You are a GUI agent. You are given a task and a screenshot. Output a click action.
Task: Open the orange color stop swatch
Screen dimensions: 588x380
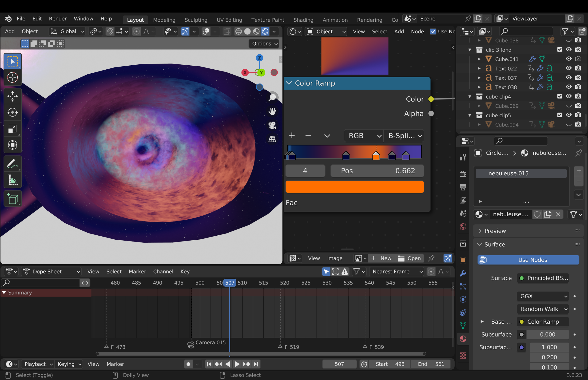tap(355, 187)
